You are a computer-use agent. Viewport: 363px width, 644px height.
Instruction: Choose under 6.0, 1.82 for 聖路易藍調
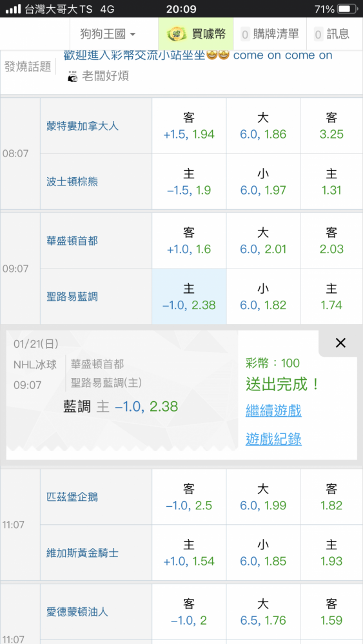tap(263, 297)
